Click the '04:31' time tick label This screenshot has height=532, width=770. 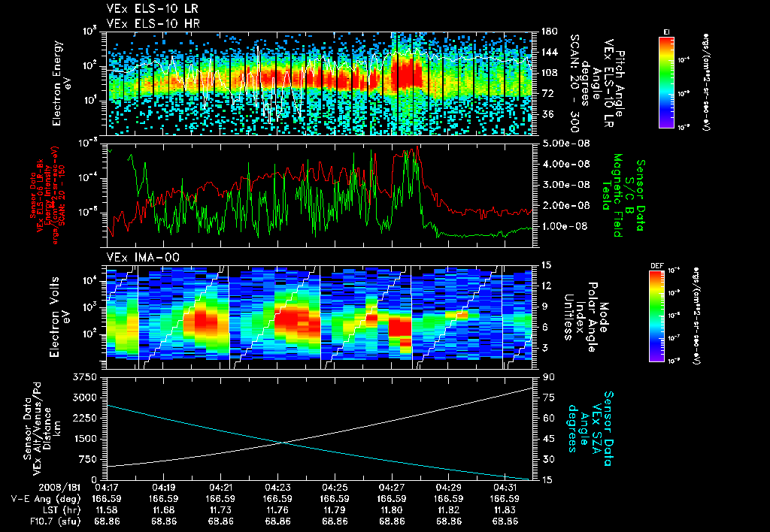pos(505,488)
